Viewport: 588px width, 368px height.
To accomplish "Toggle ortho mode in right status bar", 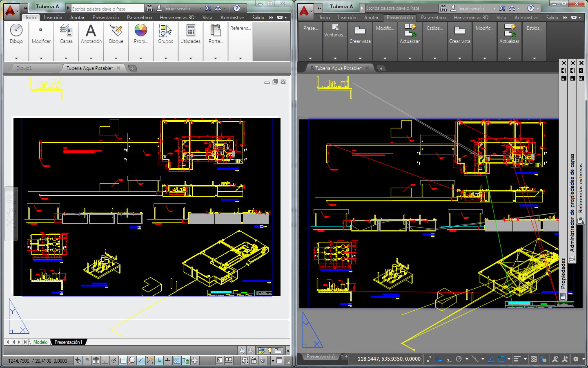I will [x=449, y=359].
